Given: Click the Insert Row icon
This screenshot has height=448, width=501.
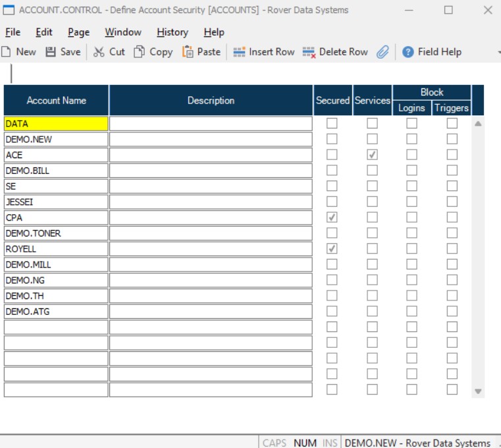Looking at the screenshot, I should 239,52.
